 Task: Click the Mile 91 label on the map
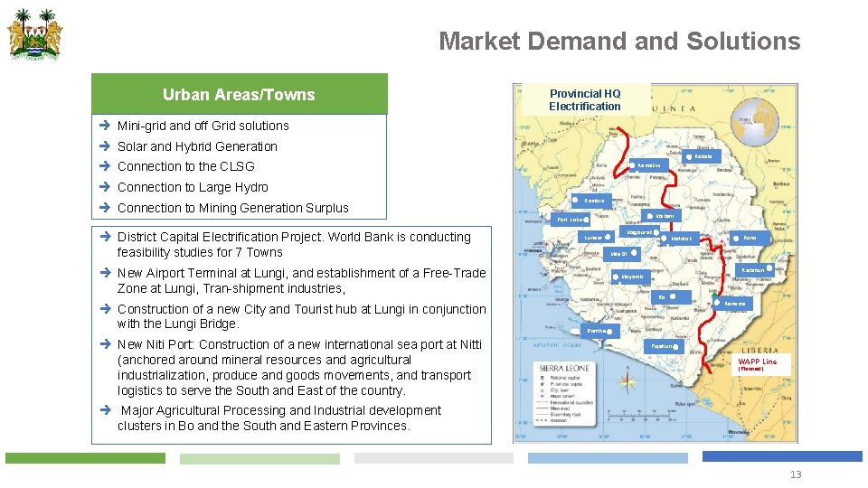[621, 254]
